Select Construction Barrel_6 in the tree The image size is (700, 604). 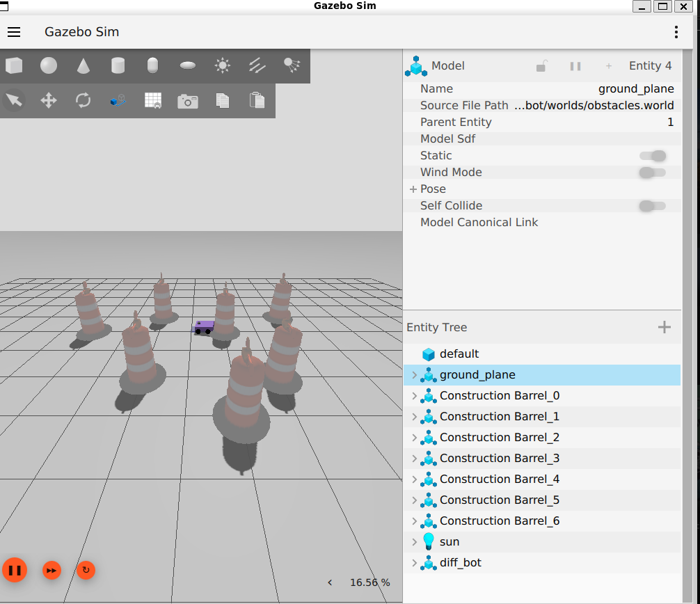pyautogui.click(x=542, y=521)
